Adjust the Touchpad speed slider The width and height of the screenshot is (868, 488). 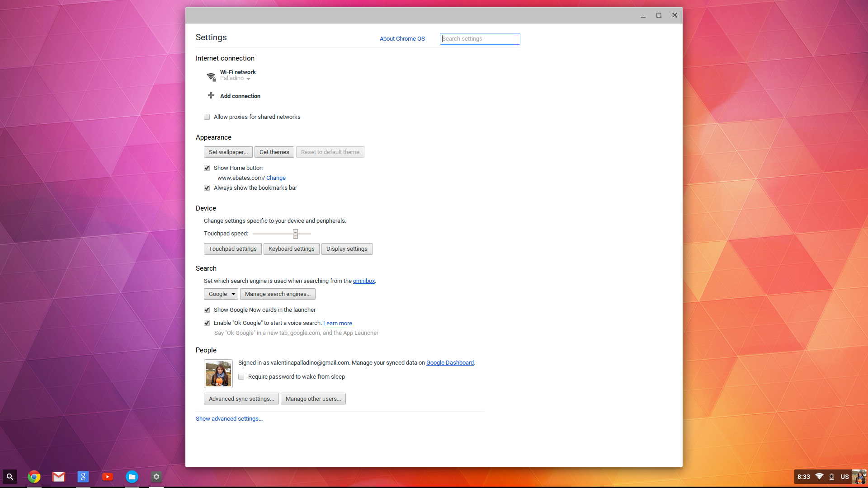[295, 234]
